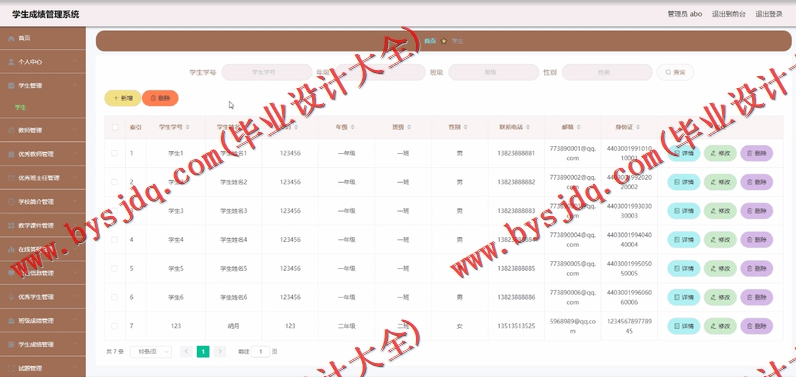Viewport: 796px width, 377px height.
Task: Click the icon beside 优秀教师管理
Action: [11, 154]
